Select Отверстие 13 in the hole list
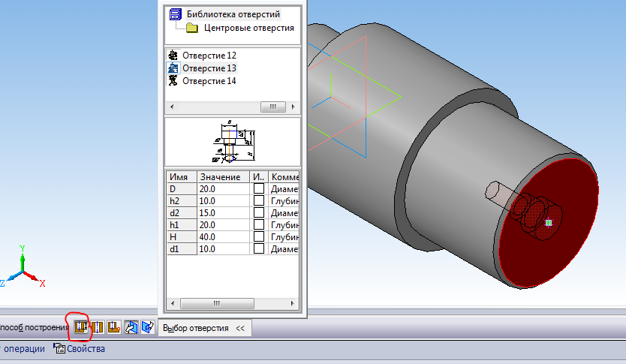The image size is (626, 364). (209, 68)
